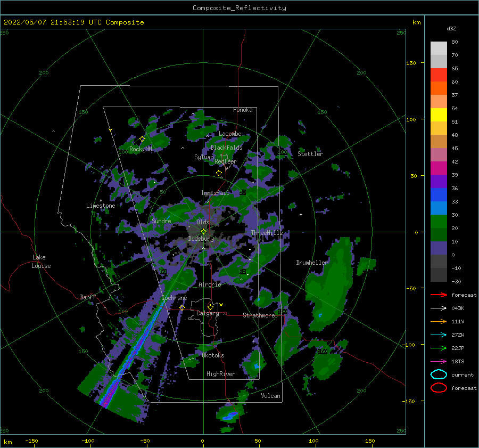Screen dimensions: 479x448
Task: Click the 'current' legend text
Action: (x=463, y=374)
